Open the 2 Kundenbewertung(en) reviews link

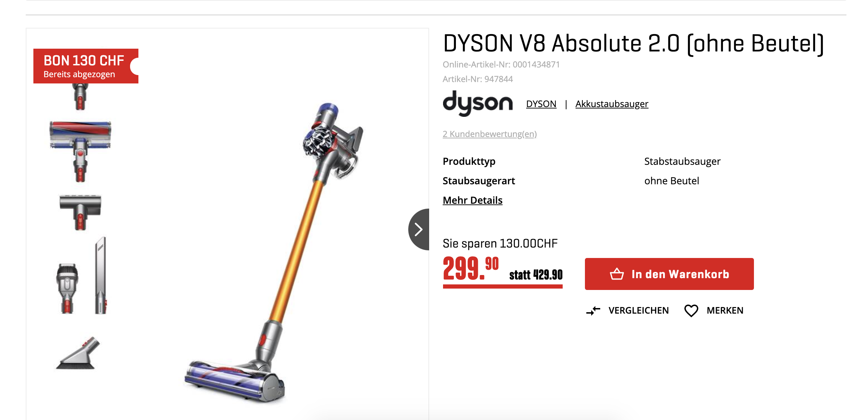pyautogui.click(x=490, y=134)
